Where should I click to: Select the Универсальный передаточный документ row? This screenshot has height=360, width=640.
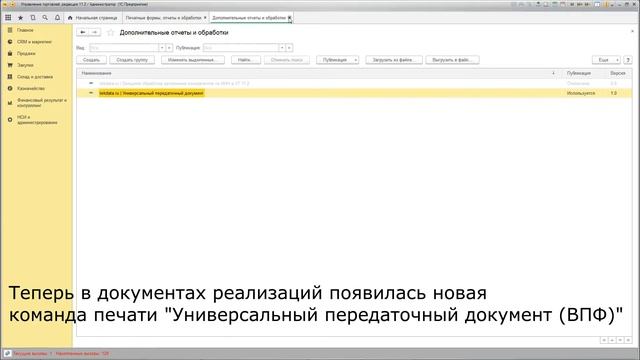354,93
